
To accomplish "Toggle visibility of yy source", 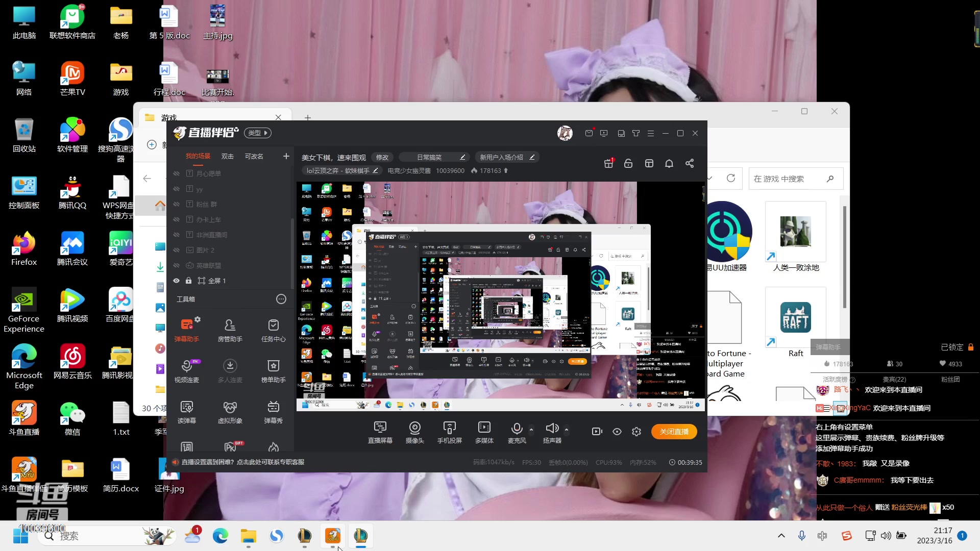I will (x=176, y=189).
